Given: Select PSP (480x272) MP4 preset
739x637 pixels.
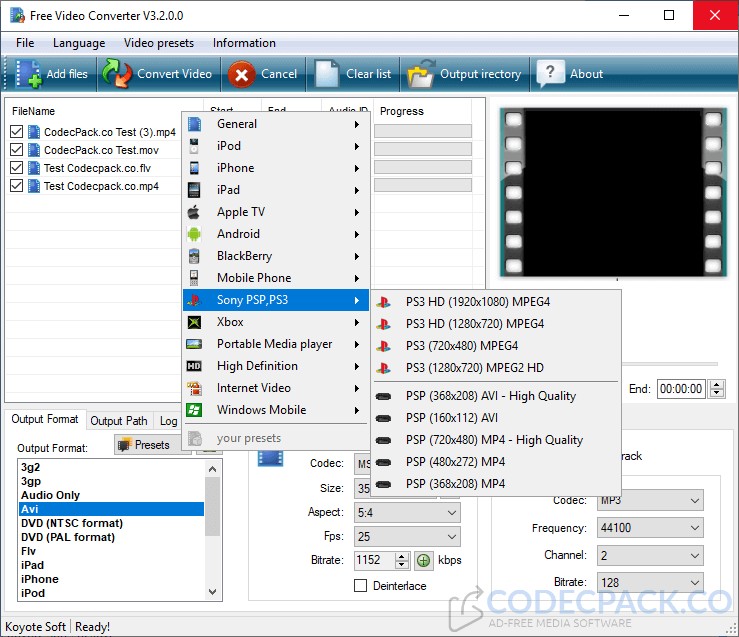Looking at the screenshot, I should (496, 462).
